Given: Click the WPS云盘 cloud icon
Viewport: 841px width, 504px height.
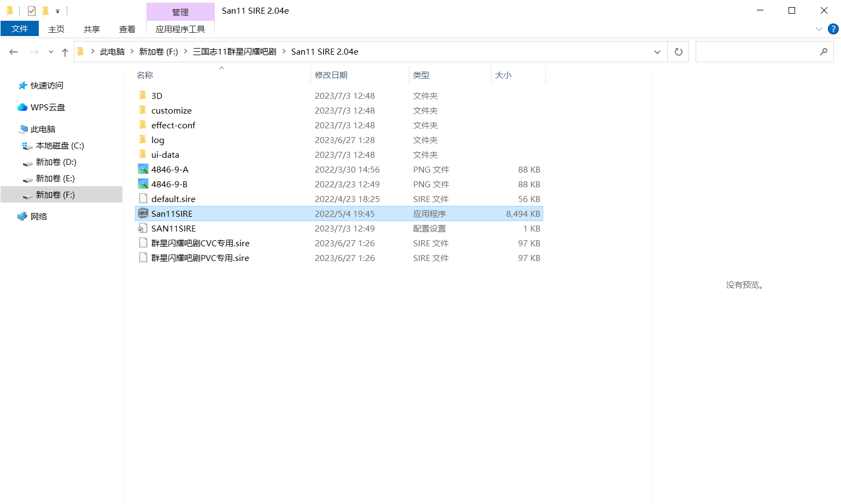Looking at the screenshot, I should pyautogui.click(x=22, y=108).
